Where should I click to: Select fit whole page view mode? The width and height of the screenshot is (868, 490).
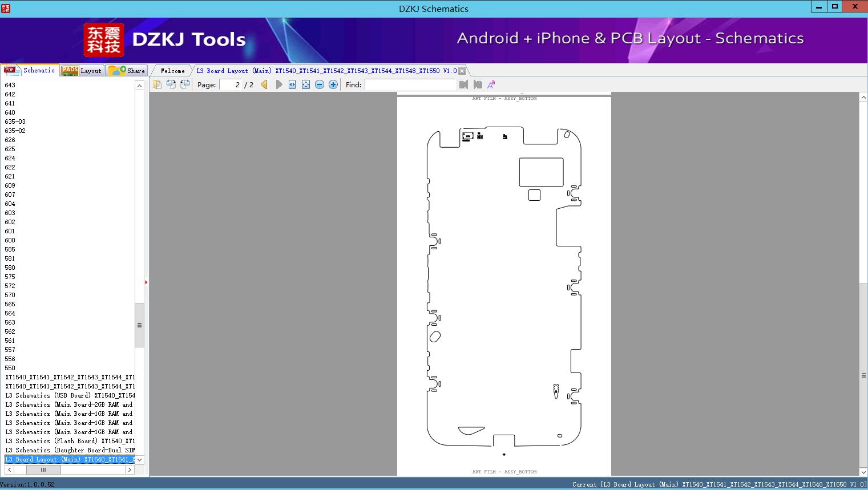305,84
